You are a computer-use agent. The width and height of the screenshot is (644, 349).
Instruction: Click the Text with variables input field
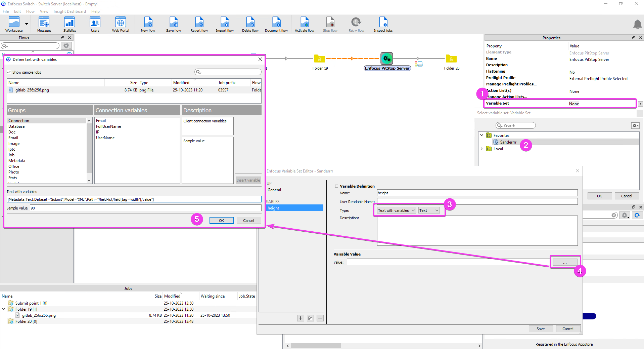[134, 199]
